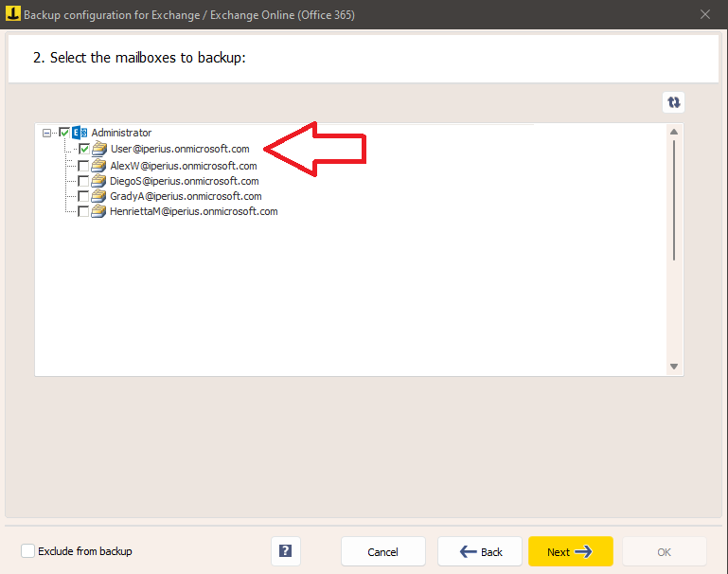Click the 'Select the mailboxes to backup' heading
The image size is (728, 574).
pos(139,58)
